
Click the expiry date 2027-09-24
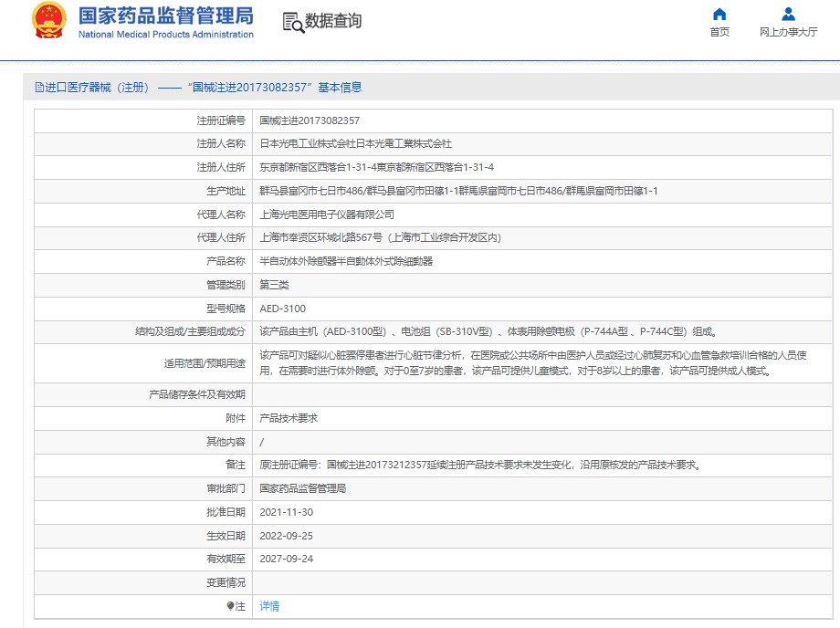[x=287, y=559]
